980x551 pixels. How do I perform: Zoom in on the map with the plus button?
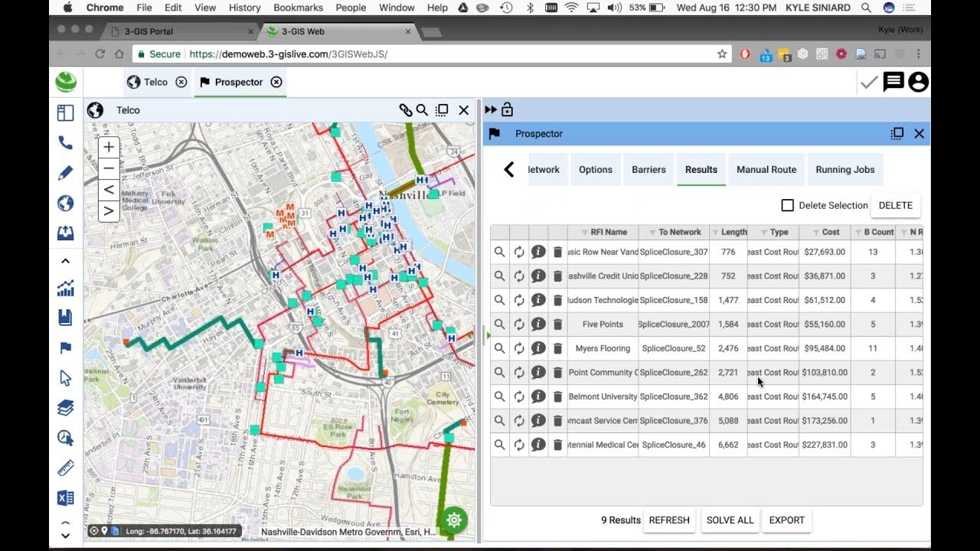click(x=109, y=147)
